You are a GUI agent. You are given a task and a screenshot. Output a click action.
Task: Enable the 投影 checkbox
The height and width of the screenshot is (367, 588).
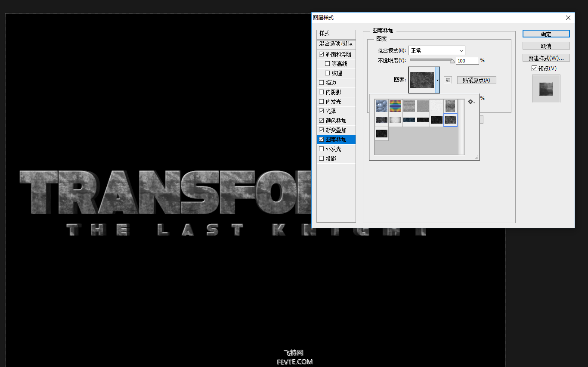coord(322,159)
